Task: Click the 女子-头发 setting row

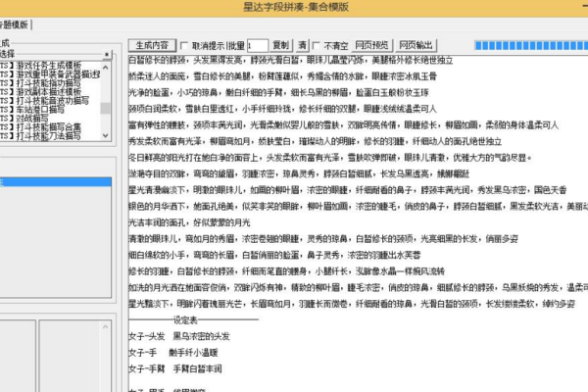Action: (x=179, y=336)
